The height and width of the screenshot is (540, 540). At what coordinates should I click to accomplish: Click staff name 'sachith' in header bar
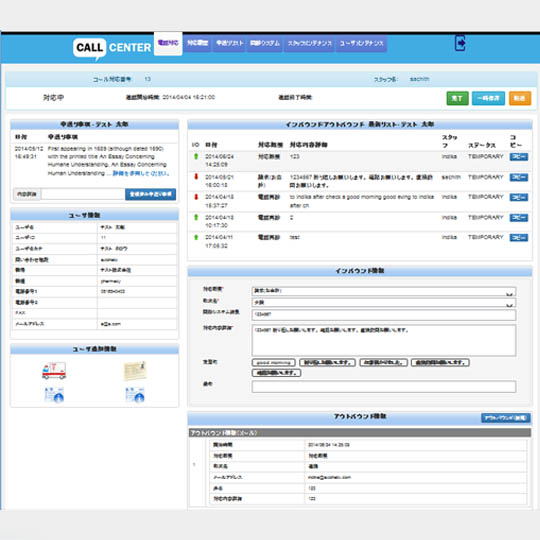(x=419, y=79)
